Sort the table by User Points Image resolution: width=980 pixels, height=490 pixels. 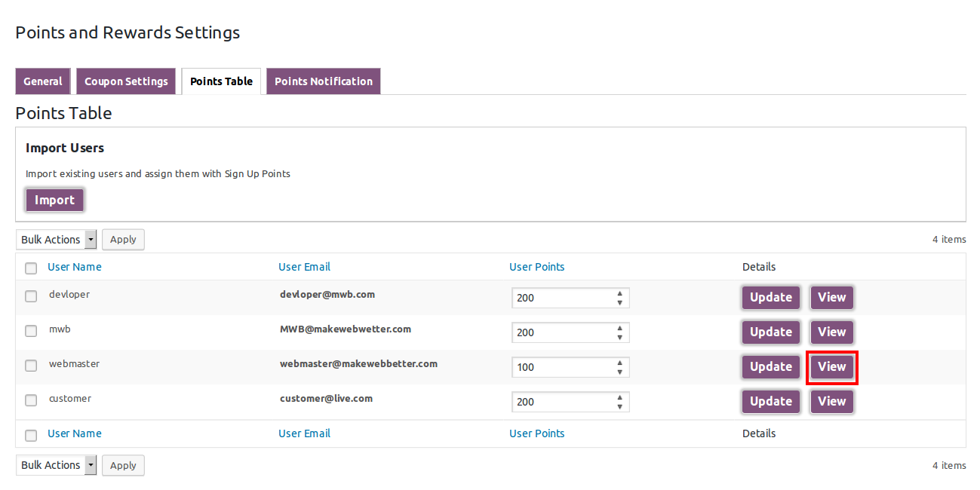536,266
